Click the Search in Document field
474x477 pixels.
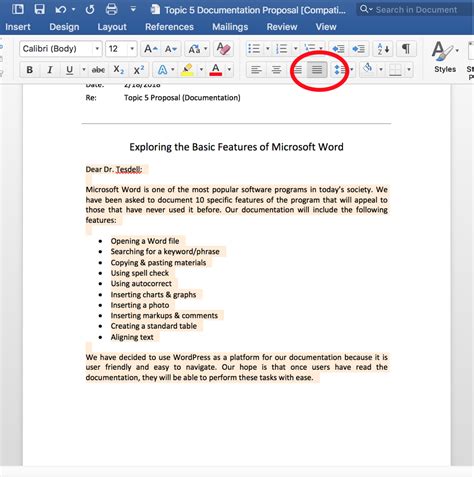[416, 10]
